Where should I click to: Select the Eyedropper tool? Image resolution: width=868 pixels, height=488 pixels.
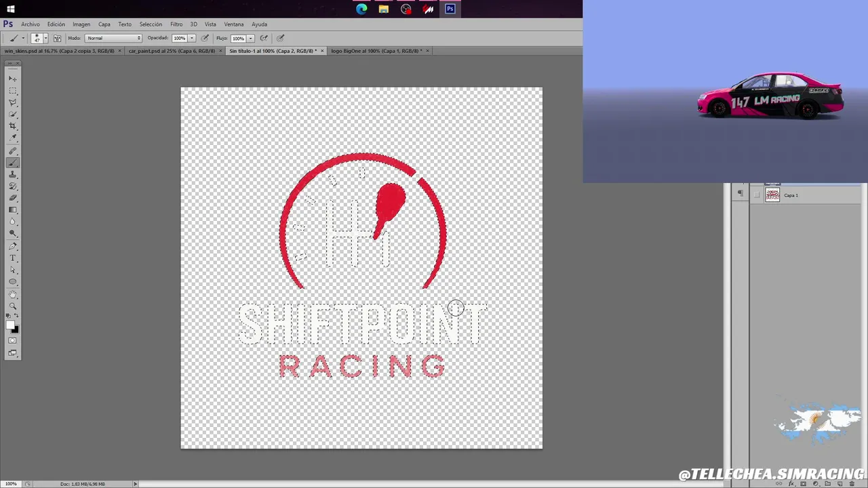click(x=13, y=138)
